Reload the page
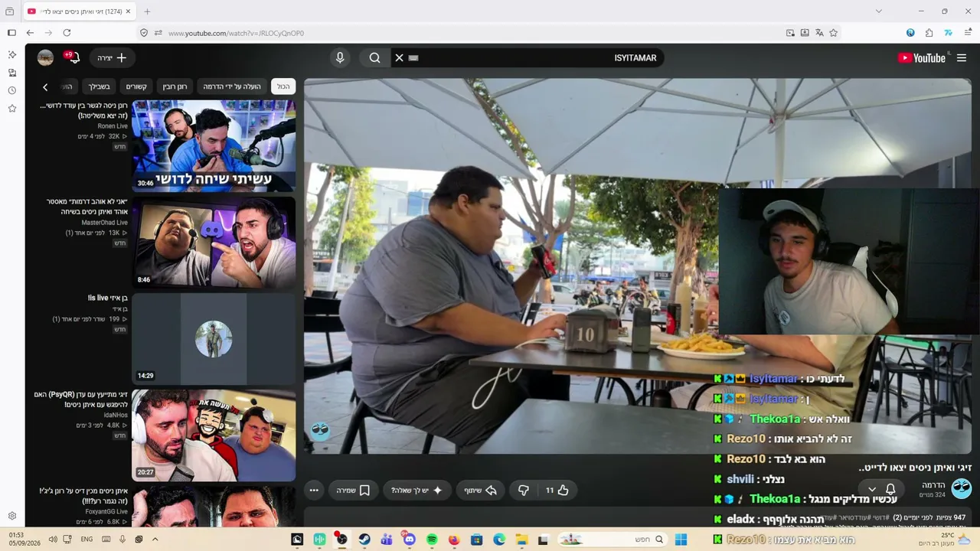Viewport: 980px width, 551px height. tap(67, 33)
